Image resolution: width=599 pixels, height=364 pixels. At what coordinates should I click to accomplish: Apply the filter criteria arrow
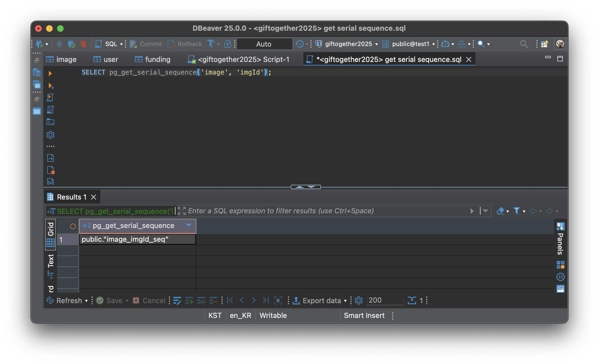click(x=472, y=211)
